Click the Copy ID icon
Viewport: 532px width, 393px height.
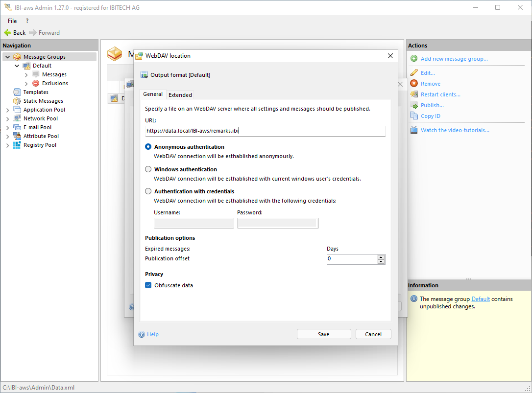(x=414, y=116)
